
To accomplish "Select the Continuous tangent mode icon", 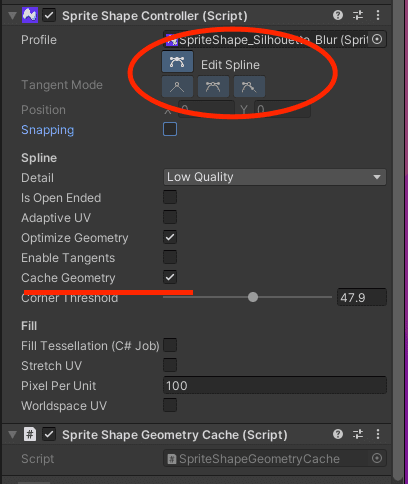I will 213,87.
